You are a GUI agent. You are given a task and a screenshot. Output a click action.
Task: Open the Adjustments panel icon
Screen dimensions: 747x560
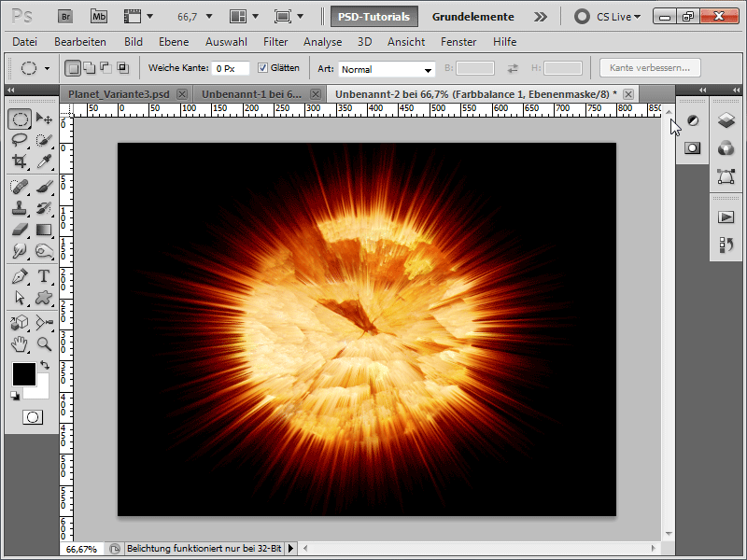693,121
